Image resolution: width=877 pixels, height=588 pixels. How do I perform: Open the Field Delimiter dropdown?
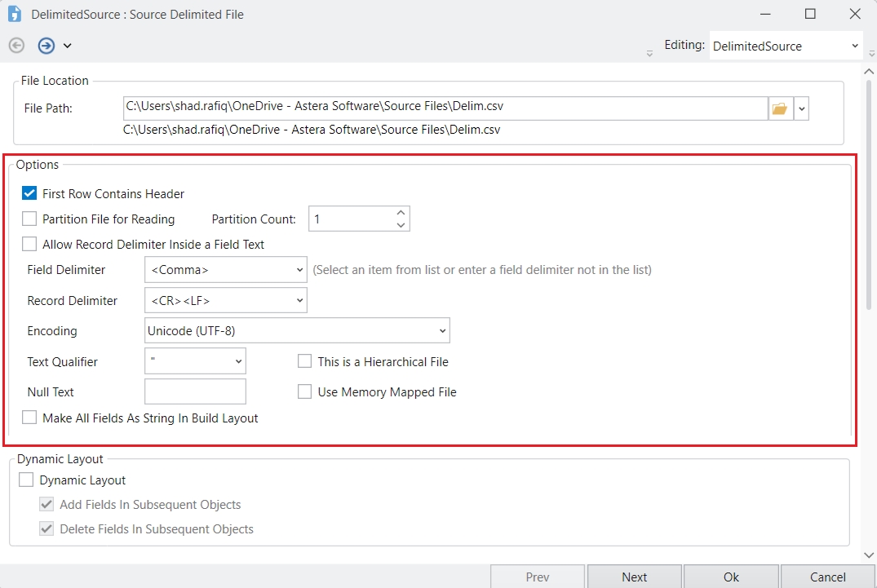pos(299,270)
